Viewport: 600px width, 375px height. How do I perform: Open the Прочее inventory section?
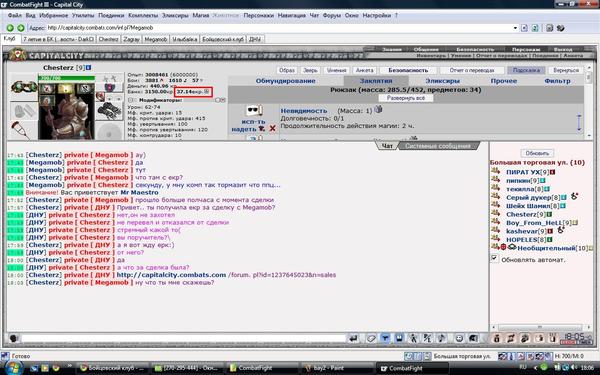(x=504, y=81)
